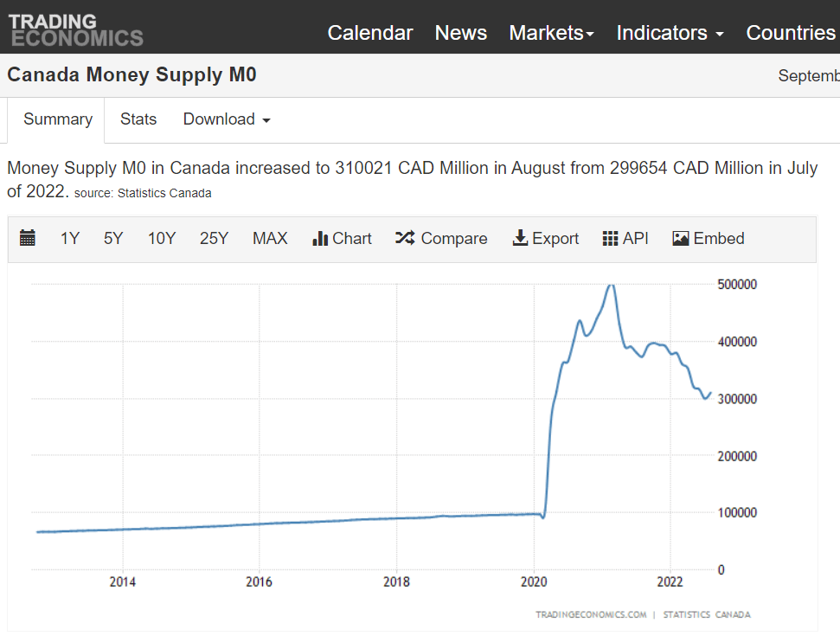Click the peak of the chart line
The height and width of the screenshot is (636, 840).
tap(611, 285)
